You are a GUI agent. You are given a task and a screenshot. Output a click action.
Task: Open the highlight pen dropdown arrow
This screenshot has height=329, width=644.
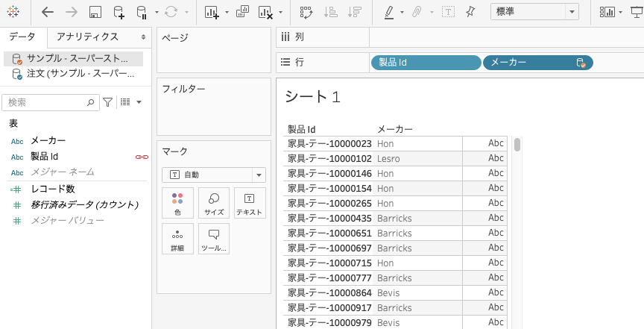(402, 13)
